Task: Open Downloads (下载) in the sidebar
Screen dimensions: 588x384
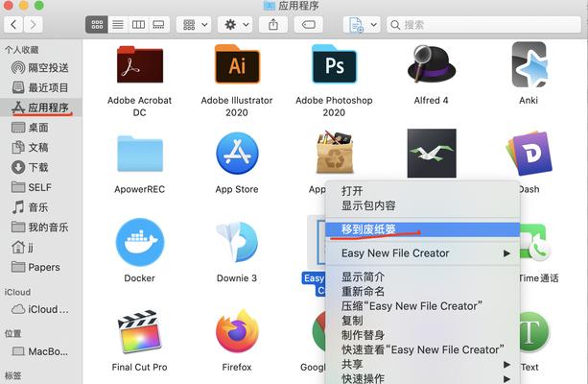Action: 40,167
